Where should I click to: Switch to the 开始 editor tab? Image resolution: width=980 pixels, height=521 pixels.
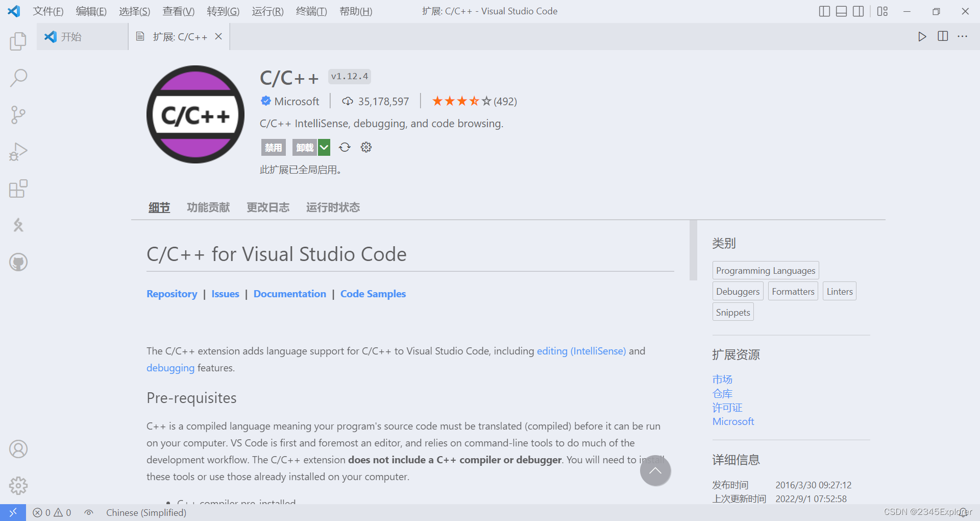point(82,36)
